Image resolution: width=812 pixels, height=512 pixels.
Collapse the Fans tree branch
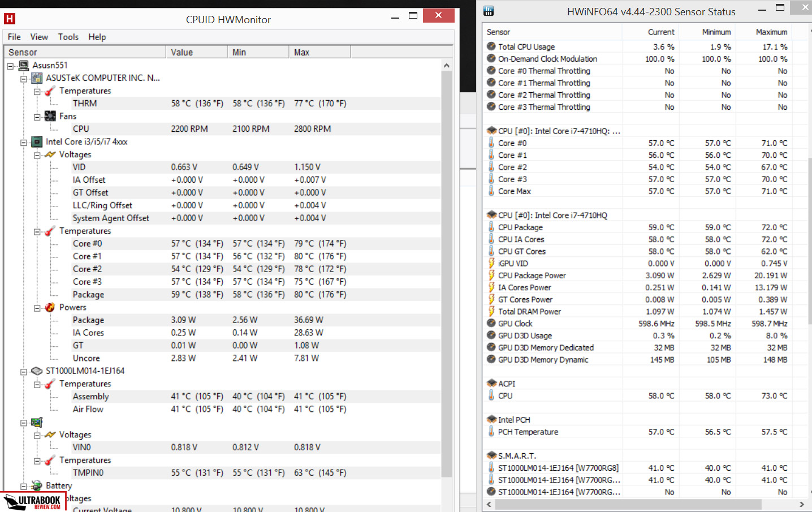(x=37, y=117)
